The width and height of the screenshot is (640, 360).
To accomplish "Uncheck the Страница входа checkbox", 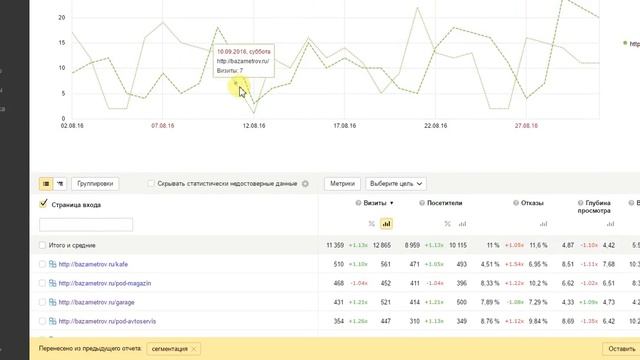I will click(x=43, y=204).
